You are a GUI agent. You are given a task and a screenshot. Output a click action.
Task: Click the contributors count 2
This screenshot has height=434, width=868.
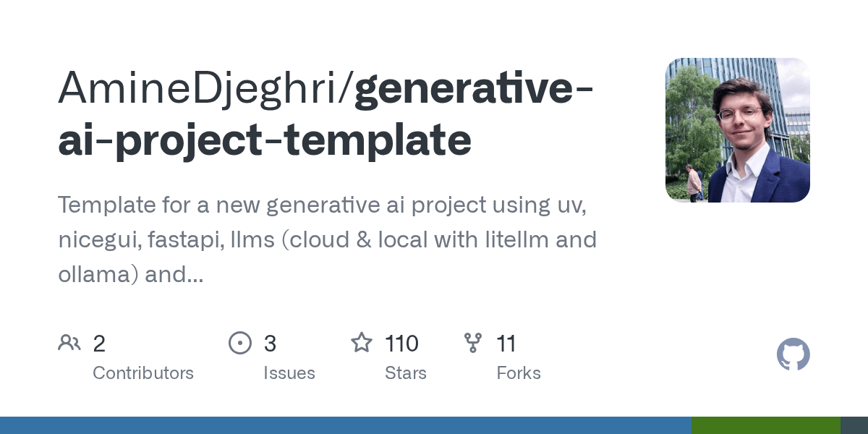click(99, 344)
